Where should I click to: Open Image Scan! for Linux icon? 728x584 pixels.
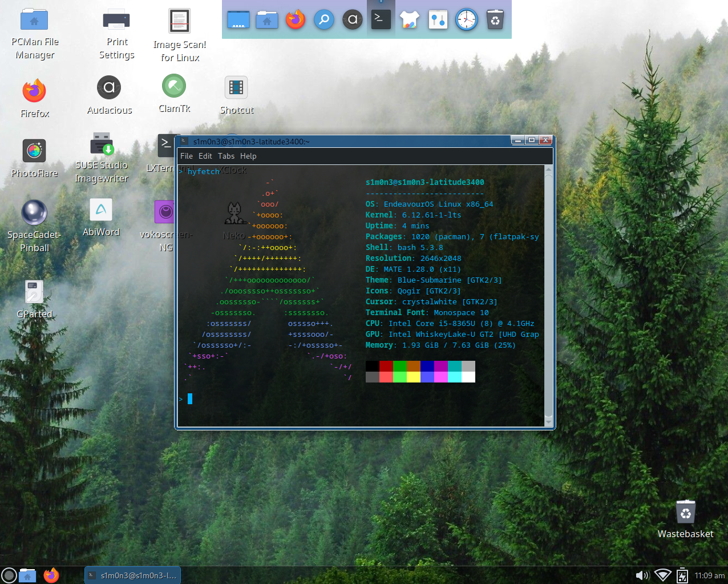pyautogui.click(x=179, y=22)
